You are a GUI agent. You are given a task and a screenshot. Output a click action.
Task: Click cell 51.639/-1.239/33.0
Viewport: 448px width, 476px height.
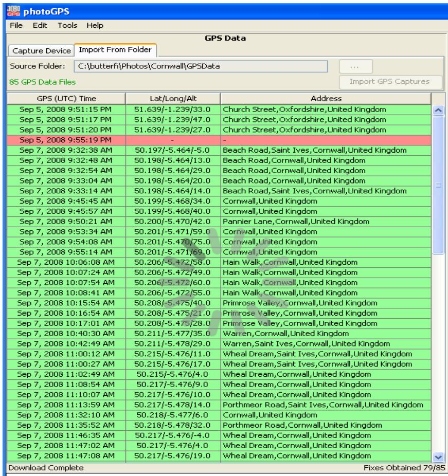172,109
